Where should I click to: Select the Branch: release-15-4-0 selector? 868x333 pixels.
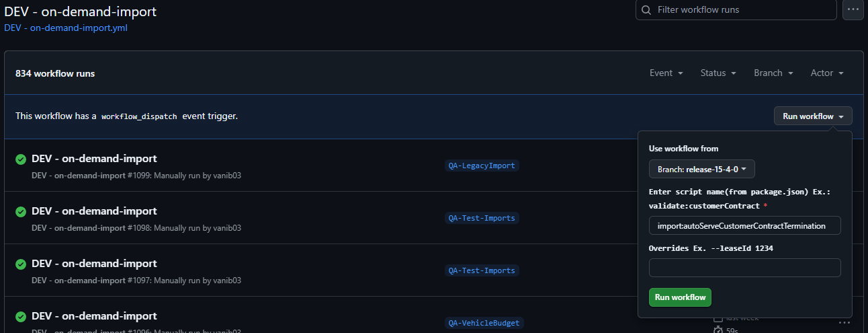702,169
